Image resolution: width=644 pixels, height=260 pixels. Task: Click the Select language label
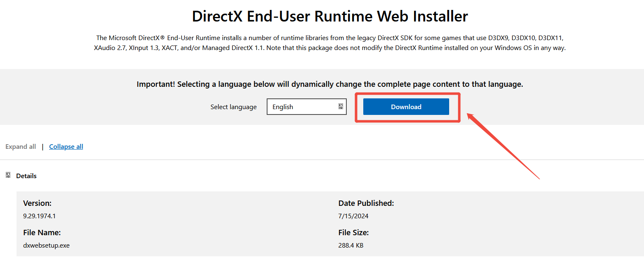point(234,107)
